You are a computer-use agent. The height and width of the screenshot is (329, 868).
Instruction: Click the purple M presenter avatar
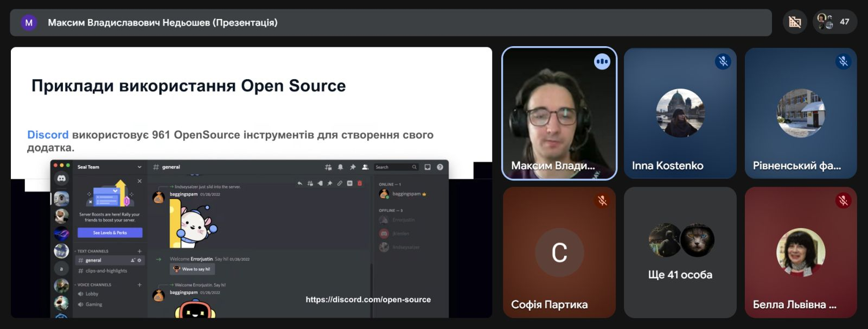point(29,22)
